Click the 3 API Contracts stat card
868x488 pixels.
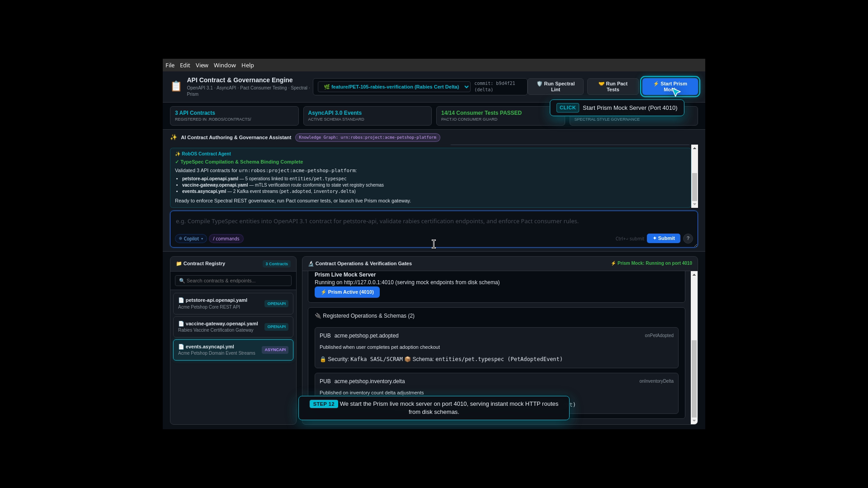click(234, 116)
